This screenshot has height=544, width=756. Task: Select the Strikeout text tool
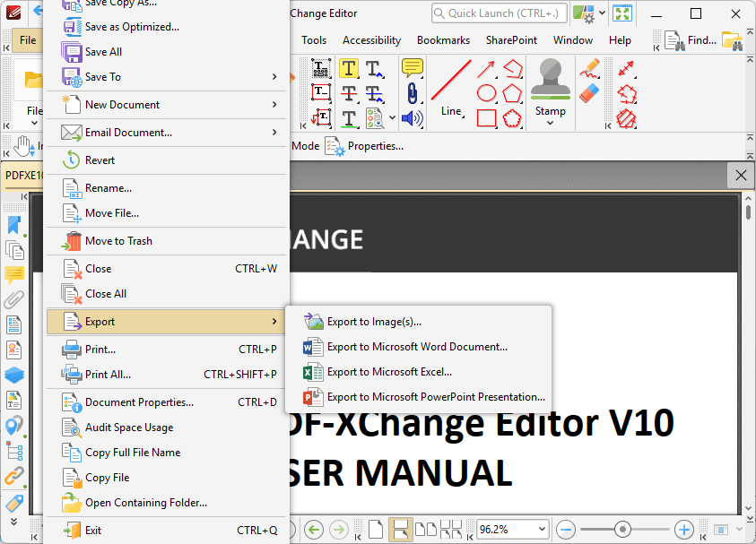click(x=349, y=93)
